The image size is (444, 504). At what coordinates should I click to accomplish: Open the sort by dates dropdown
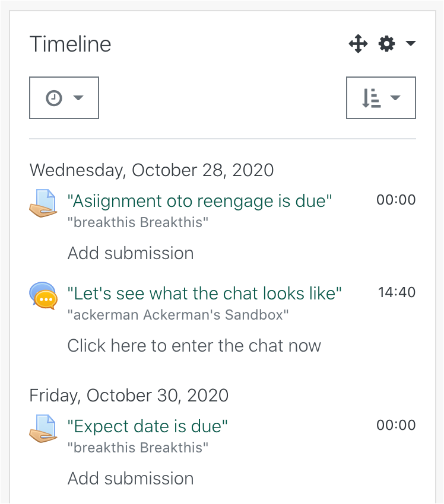coord(397,97)
